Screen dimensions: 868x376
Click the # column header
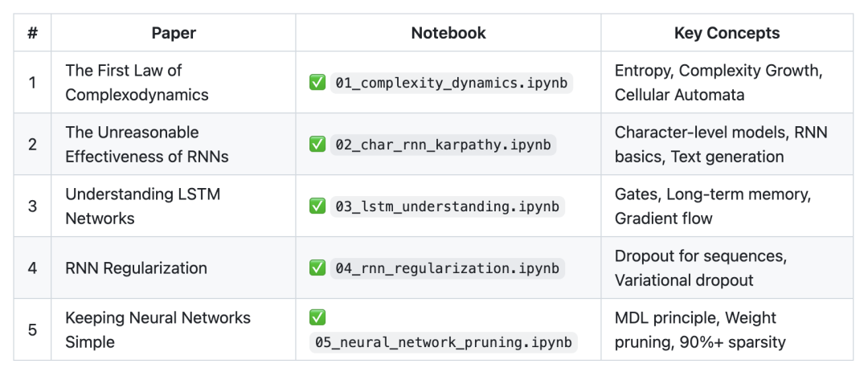click(32, 33)
